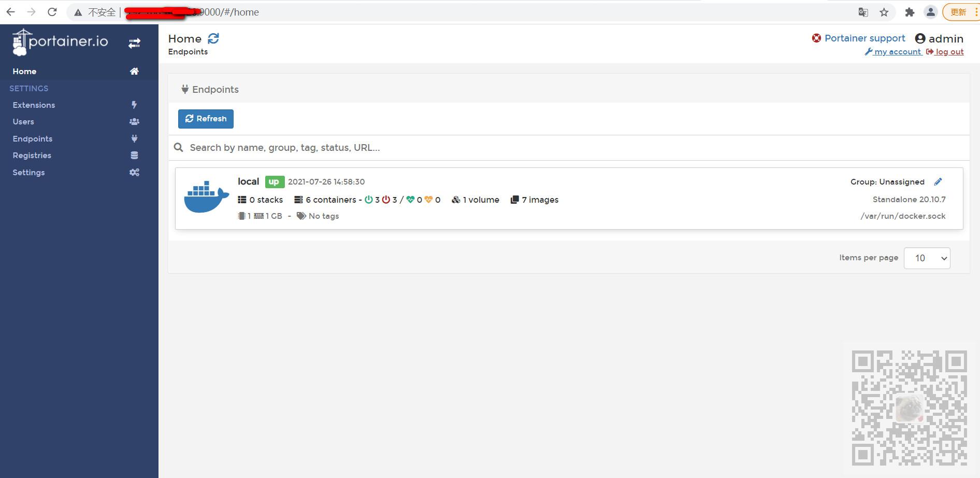Open Registries page
Image resolution: width=980 pixels, height=478 pixels.
(x=32, y=156)
